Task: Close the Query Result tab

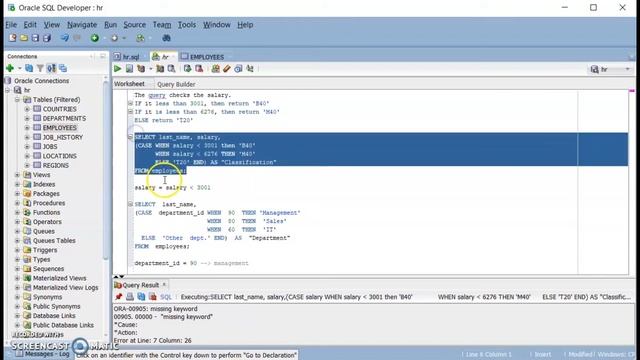Action: pyautogui.click(x=164, y=284)
